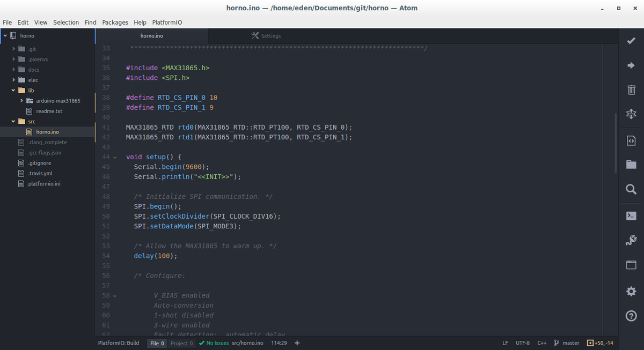Viewport: 644px width, 350px height.
Task: Open the View menu
Action: (x=41, y=23)
